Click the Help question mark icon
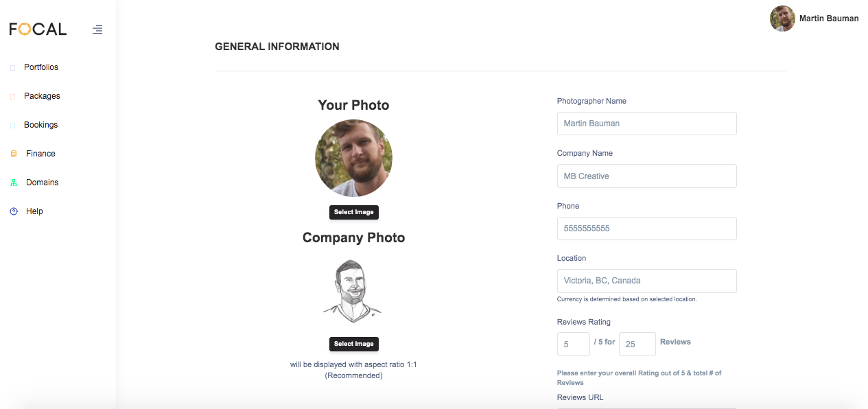Image resolution: width=868 pixels, height=409 pixels. (x=13, y=211)
